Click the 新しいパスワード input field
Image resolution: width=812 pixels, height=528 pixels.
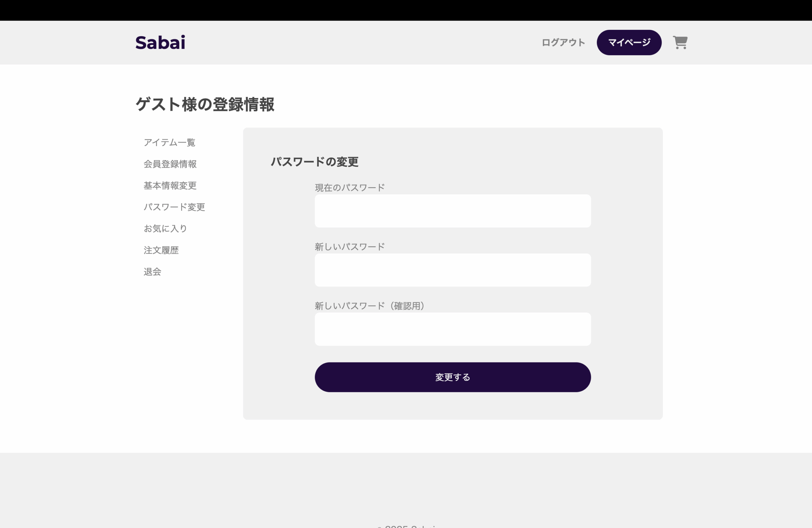coord(452,270)
